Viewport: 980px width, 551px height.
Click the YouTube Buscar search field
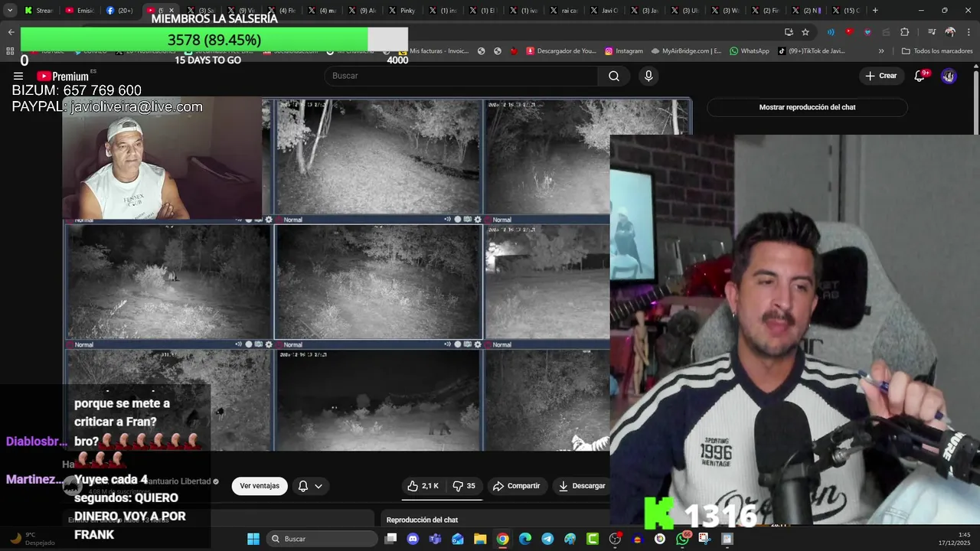(461, 76)
